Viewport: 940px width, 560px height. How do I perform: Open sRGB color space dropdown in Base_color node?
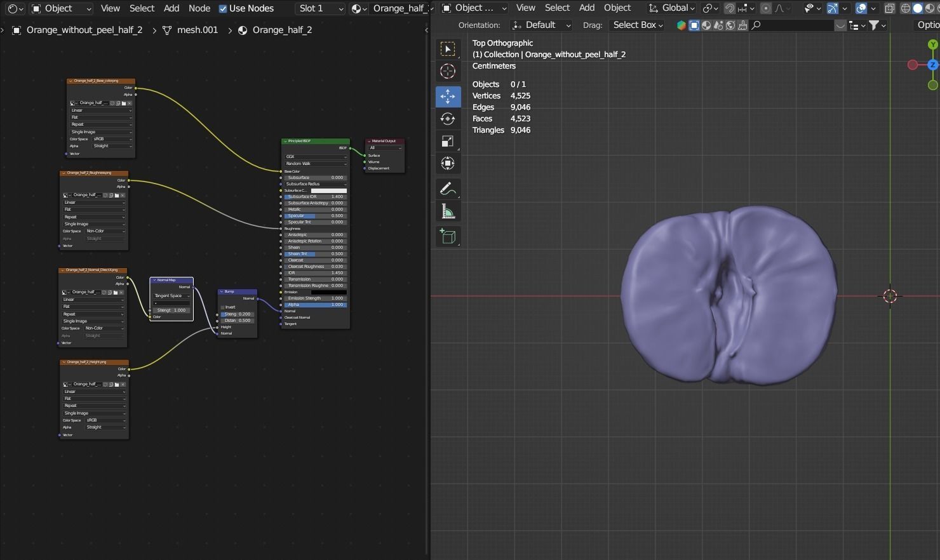(112, 139)
